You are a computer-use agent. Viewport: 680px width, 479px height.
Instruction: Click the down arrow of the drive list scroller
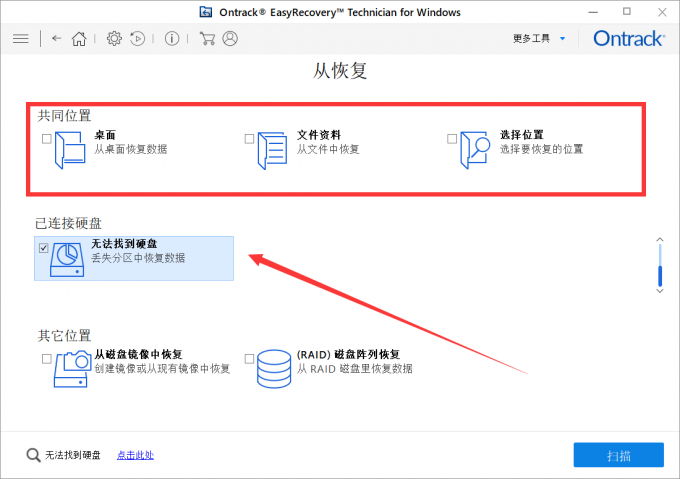[x=660, y=291]
